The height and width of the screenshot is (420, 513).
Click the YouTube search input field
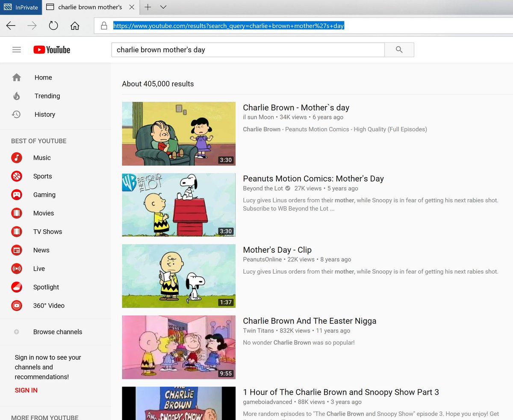[248, 50]
